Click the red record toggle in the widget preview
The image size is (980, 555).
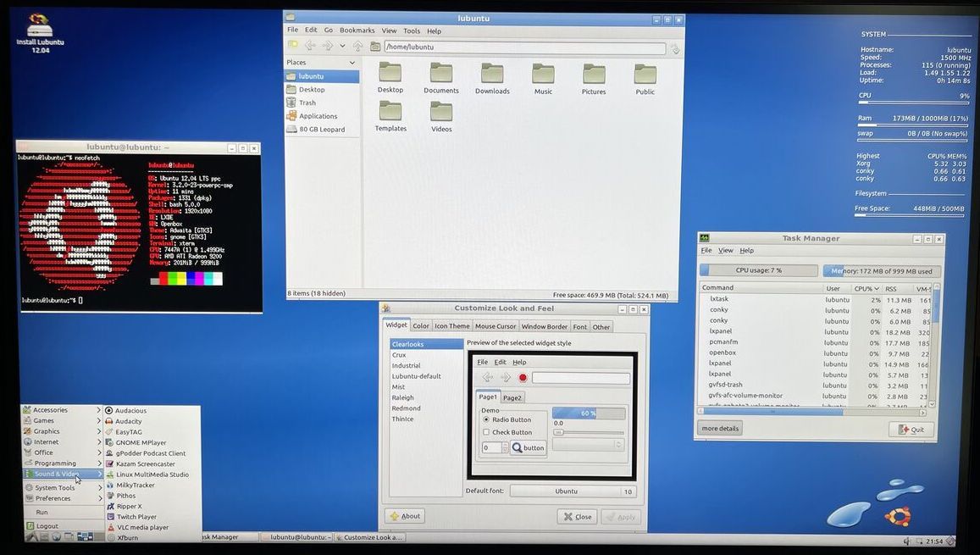click(x=522, y=378)
